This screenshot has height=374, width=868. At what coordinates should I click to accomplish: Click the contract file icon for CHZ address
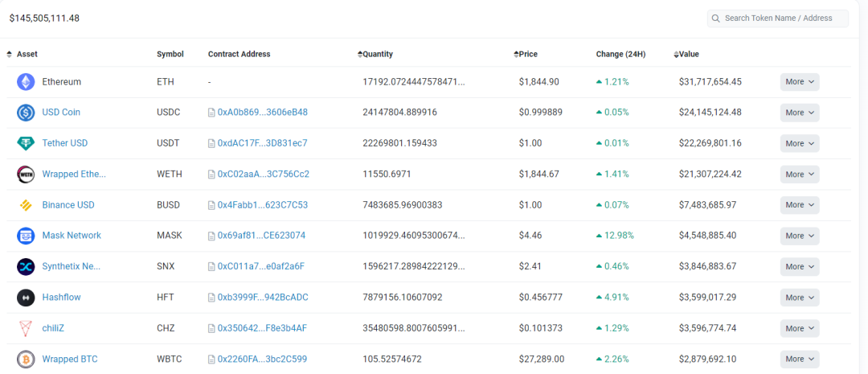[211, 328]
